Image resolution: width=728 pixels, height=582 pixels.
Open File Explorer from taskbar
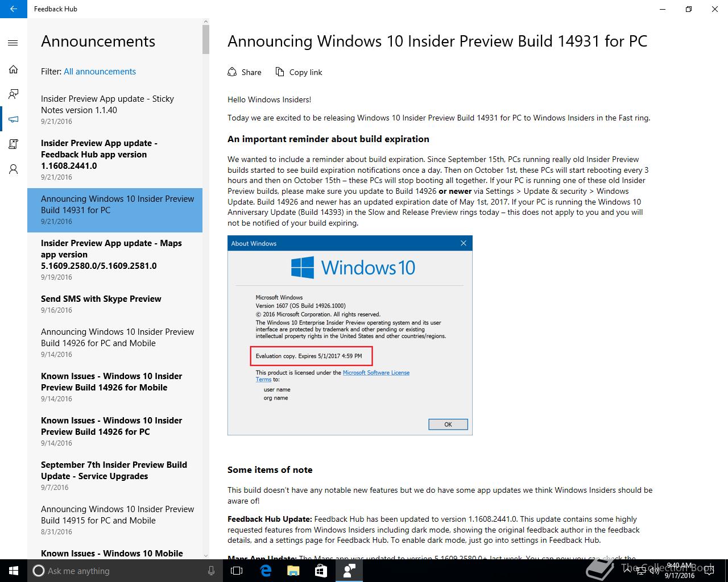click(293, 571)
